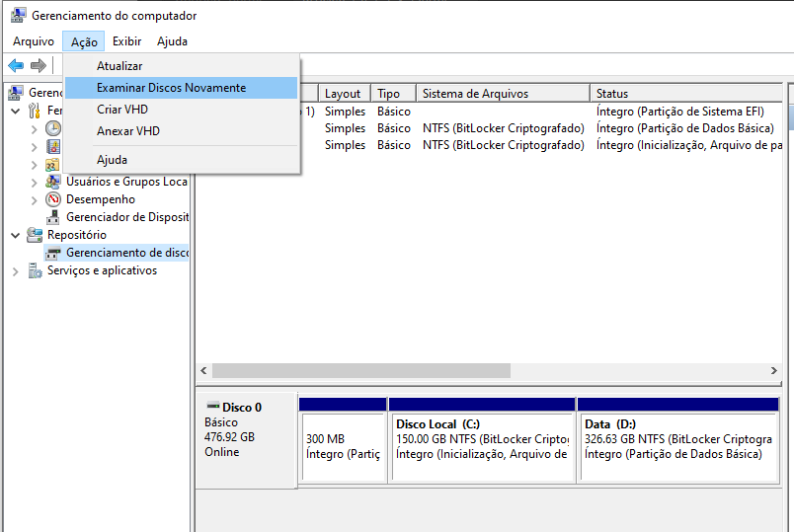
Task: Click the Gerenciador de Dispositivos icon
Action: point(53,217)
